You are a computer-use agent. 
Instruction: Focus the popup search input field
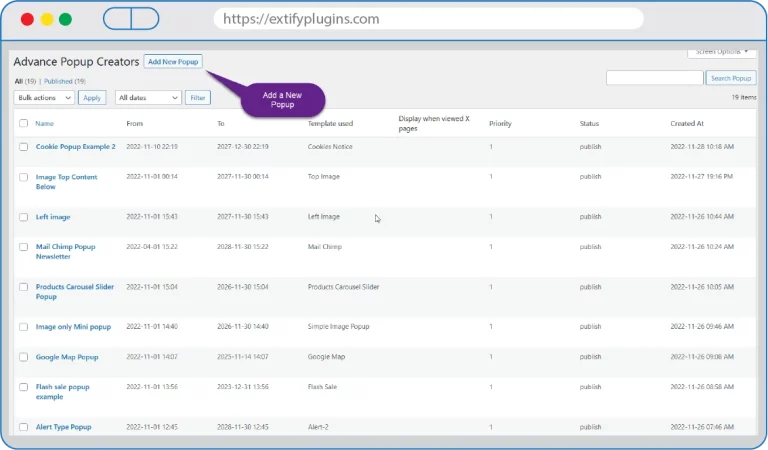pyautogui.click(x=654, y=78)
